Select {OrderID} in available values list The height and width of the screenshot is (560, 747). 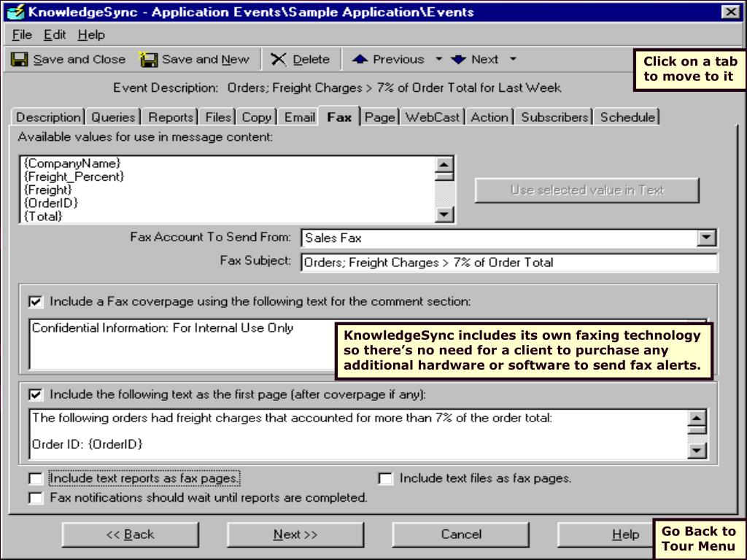(50, 203)
